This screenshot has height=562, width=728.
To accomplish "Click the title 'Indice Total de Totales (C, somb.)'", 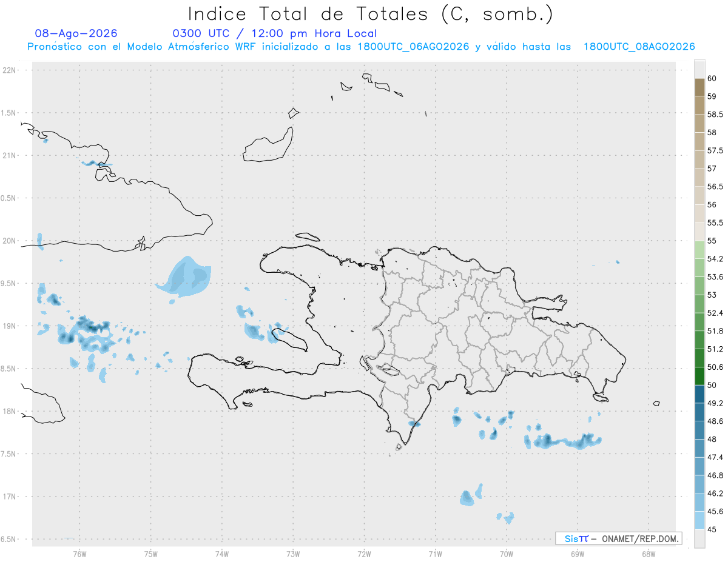I will tap(370, 14).
